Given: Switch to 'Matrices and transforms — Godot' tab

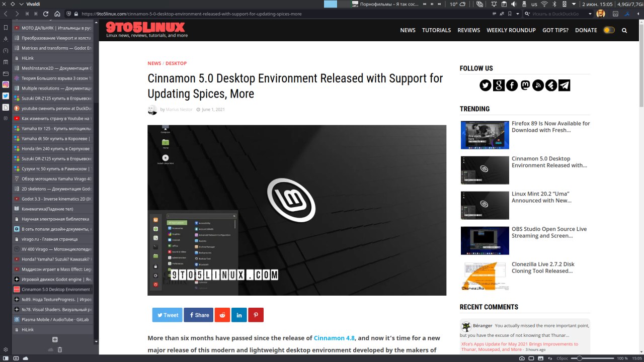Looking at the screenshot, I should (52, 48).
